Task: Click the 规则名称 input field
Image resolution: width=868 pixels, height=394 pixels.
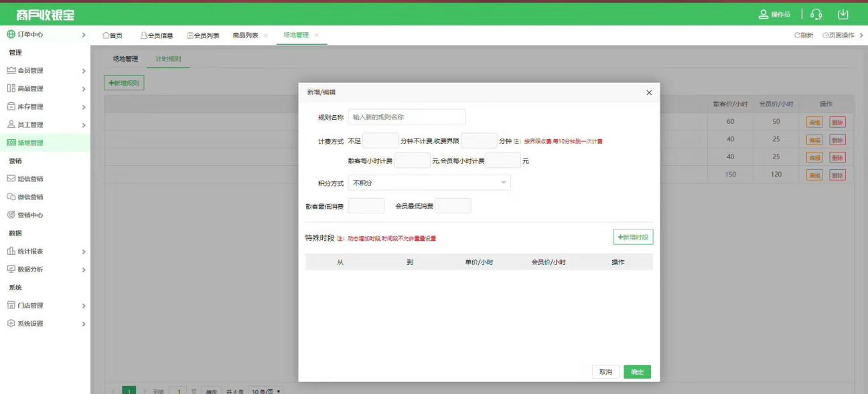Action: pyautogui.click(x=407, y=117)
